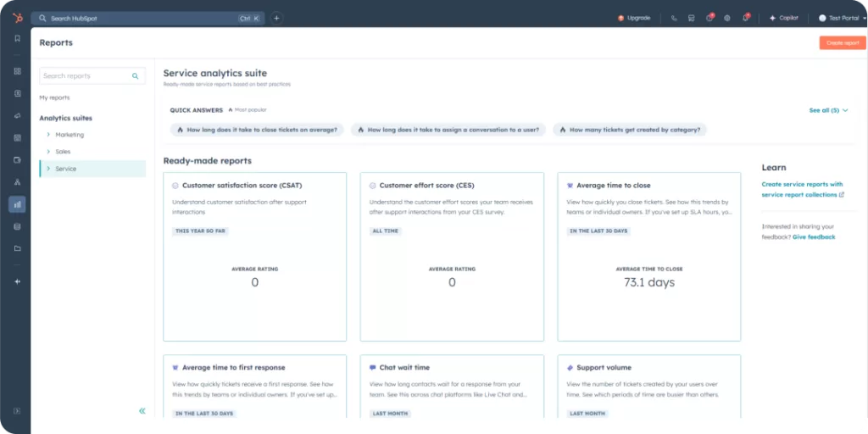The height and width of the screenshot is (434, 868).
Task: Click the 'THIS YEAR SO FAR' tag
Action: tap(200, 231)
